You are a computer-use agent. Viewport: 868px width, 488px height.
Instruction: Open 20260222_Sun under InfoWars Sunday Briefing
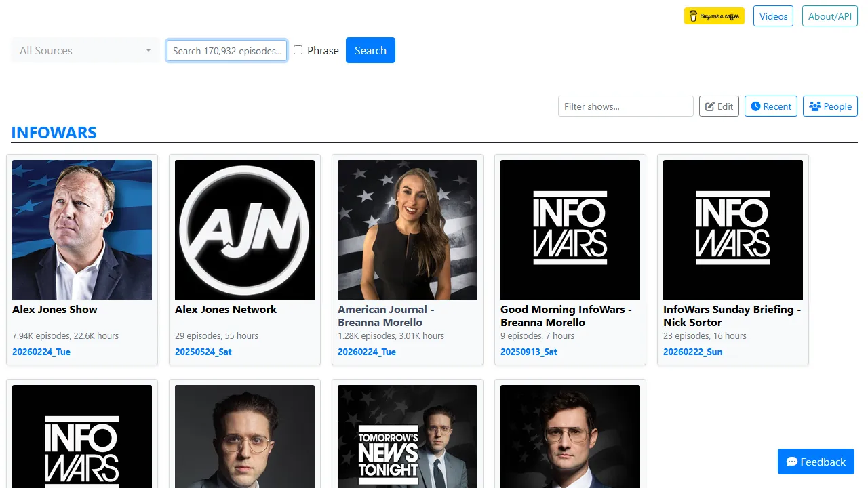(x=692, y=352)
